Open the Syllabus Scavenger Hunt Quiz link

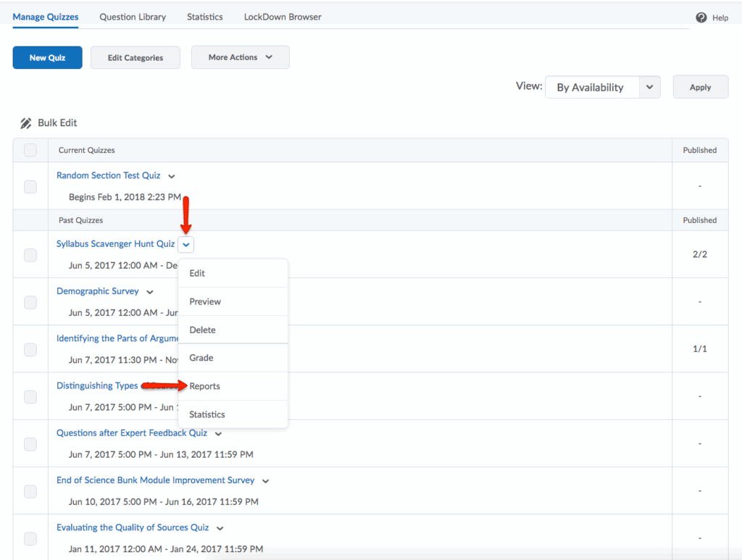[115, 244]
